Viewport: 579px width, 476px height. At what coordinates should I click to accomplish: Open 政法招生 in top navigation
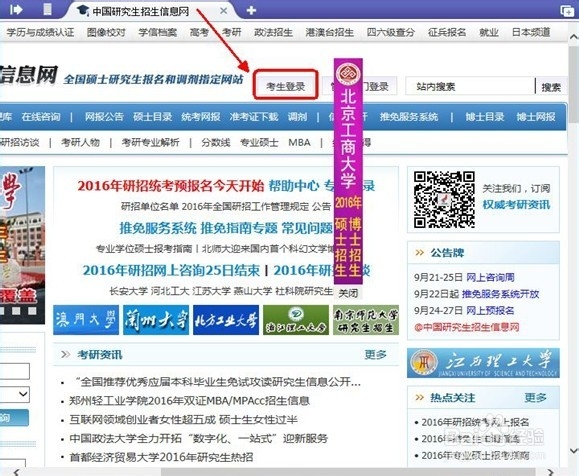[273, 32]
